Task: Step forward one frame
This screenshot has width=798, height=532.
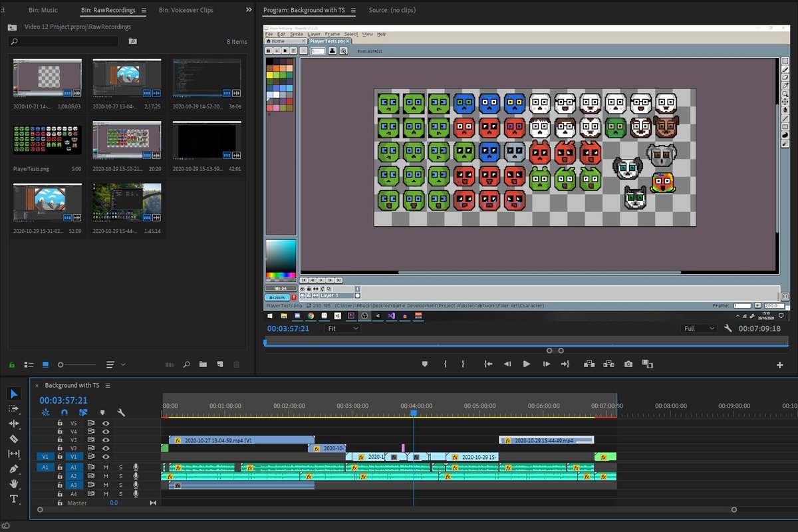Action: (547, 364)
